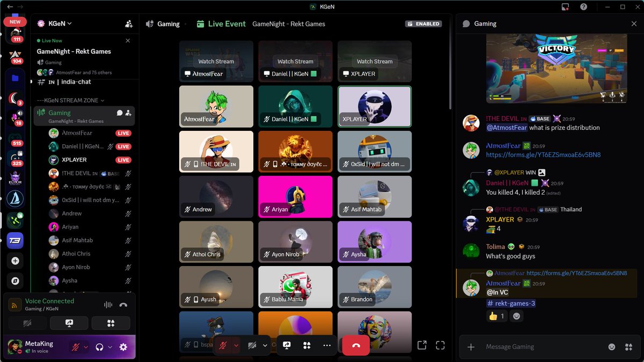Viewport: 644px width, 362px height.
Task: Open the emoji picker in message box
Action: 612,347
